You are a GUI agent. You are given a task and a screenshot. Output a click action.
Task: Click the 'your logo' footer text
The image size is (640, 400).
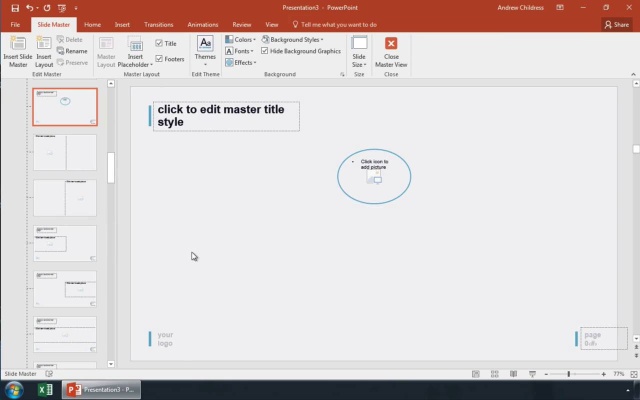pyautogui.click(x=165, y=339)
